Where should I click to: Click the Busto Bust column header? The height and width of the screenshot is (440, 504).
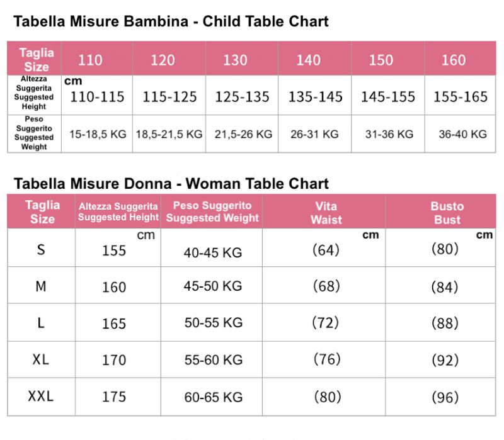447,213
